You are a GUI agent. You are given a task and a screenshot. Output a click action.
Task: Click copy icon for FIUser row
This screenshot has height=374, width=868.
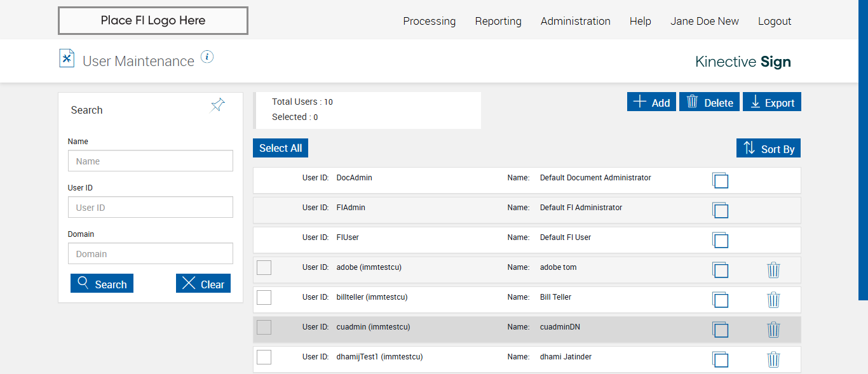720,240
